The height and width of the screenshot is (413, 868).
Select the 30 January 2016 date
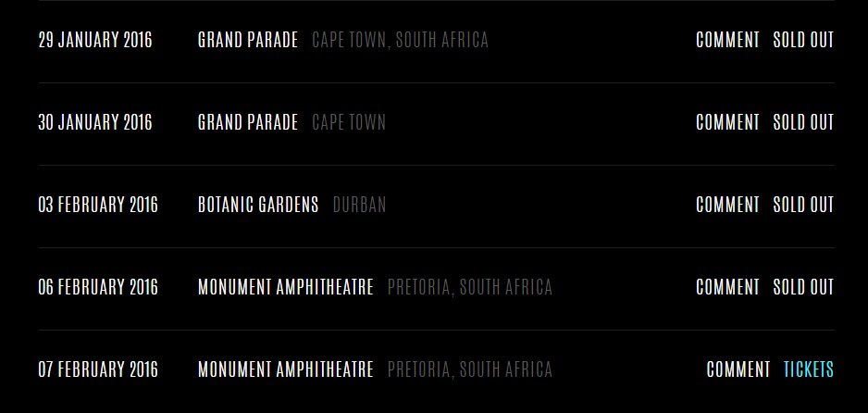click(x=95, y=122)
